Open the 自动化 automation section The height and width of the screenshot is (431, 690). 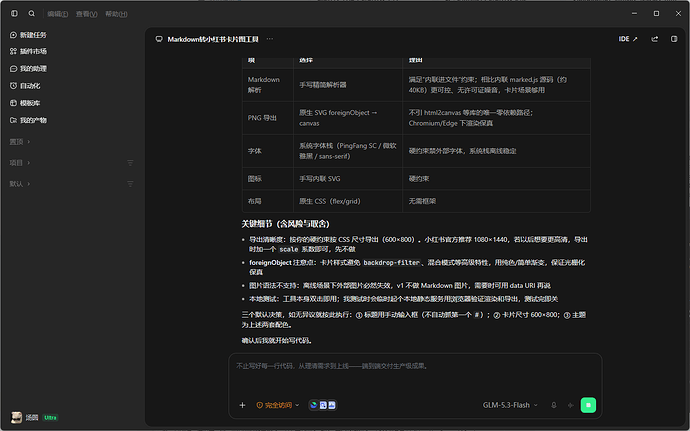(25, 86)
